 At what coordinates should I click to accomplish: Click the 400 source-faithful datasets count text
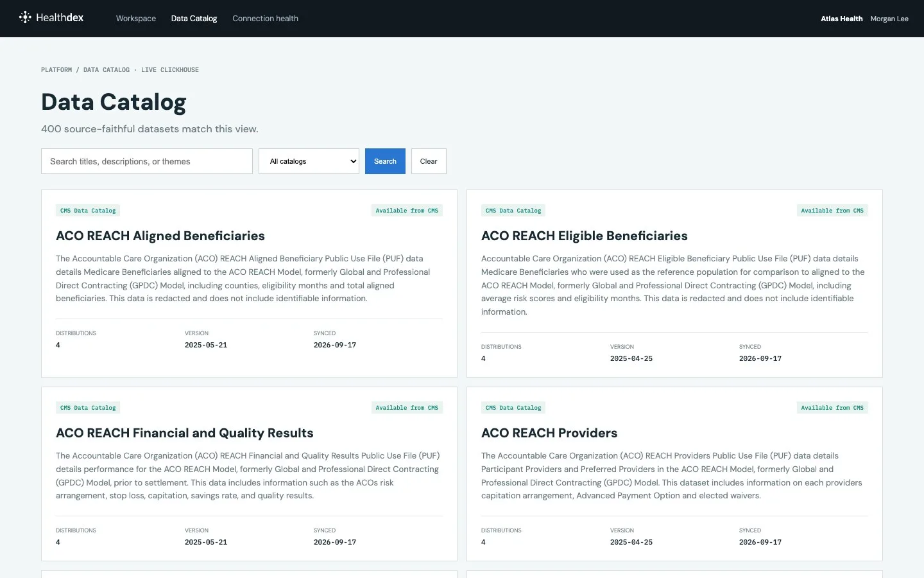150,129
